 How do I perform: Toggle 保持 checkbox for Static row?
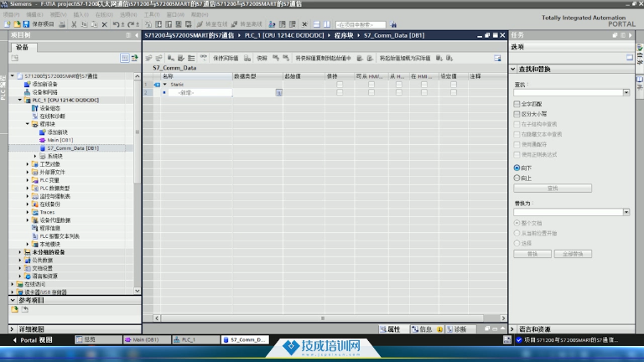(x=340, y=85)
